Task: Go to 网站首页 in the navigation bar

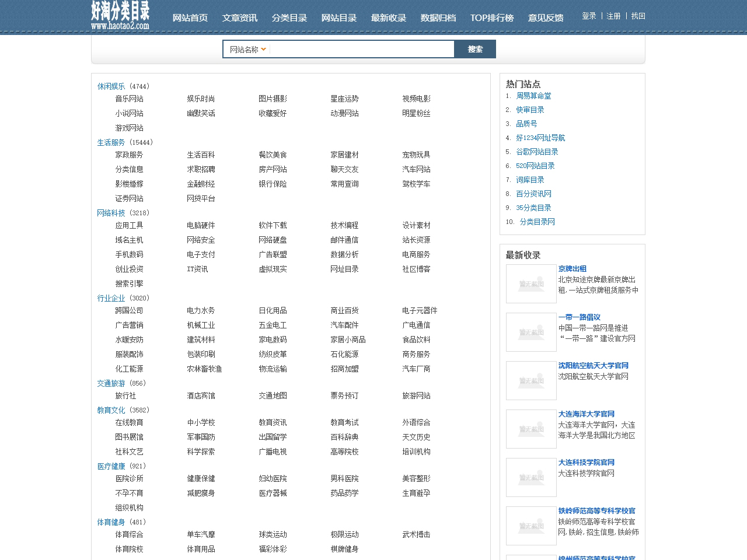Action: (x=190, y=18)
